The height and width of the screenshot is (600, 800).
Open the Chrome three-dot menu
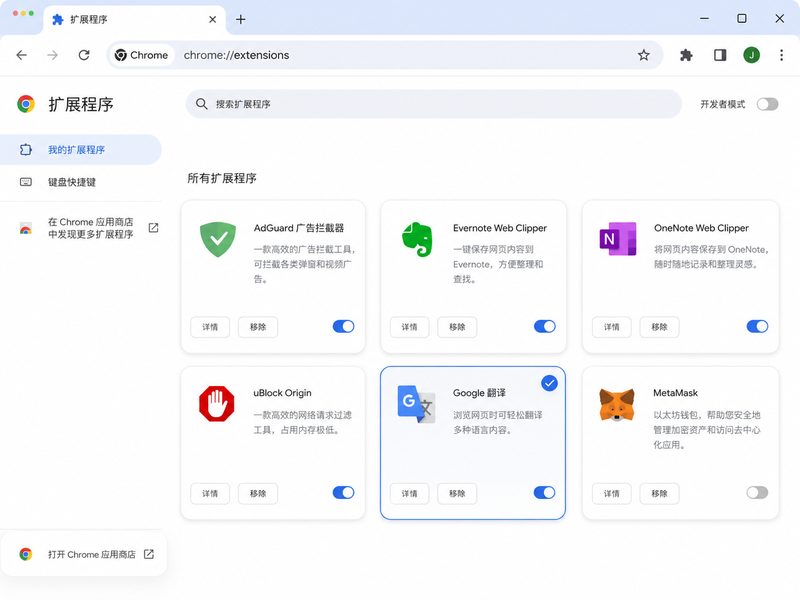pos(781,55)
